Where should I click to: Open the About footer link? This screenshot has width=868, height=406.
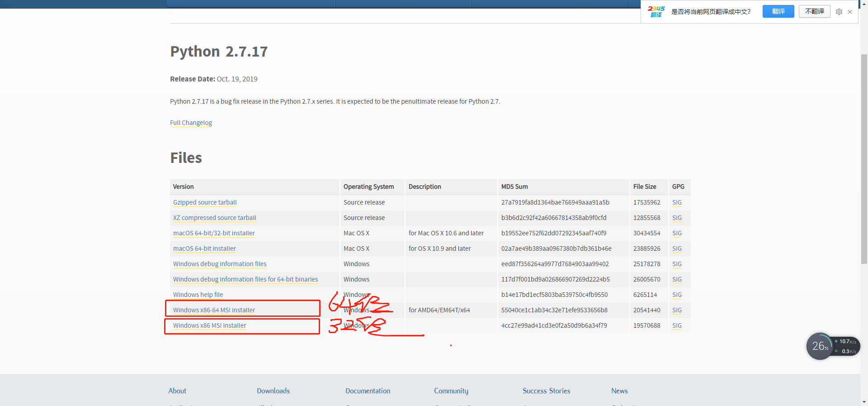pos(177,391)
